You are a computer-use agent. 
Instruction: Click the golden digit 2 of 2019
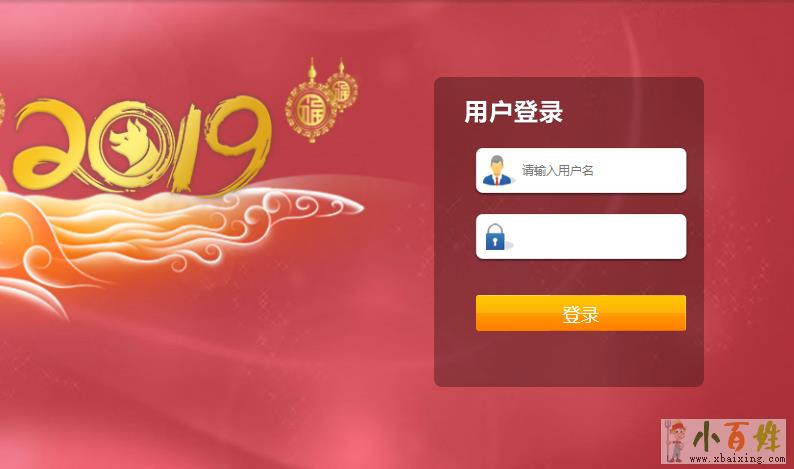(x=51, y=145)
